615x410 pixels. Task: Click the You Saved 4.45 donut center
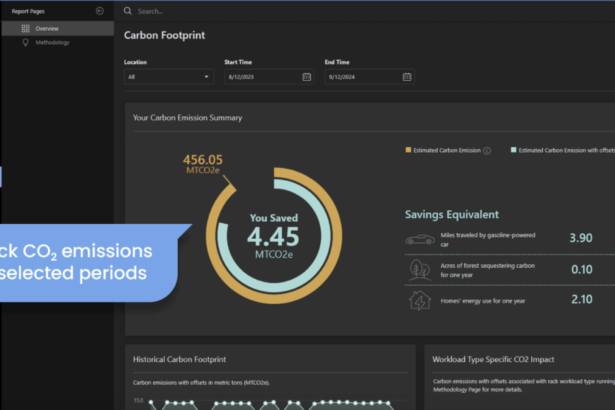point(274,236)
